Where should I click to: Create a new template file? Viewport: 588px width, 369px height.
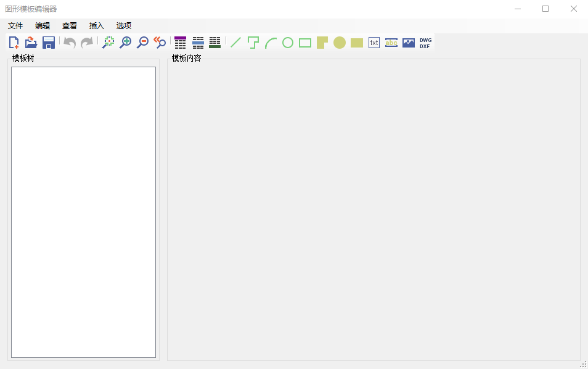tap(14, 43)
